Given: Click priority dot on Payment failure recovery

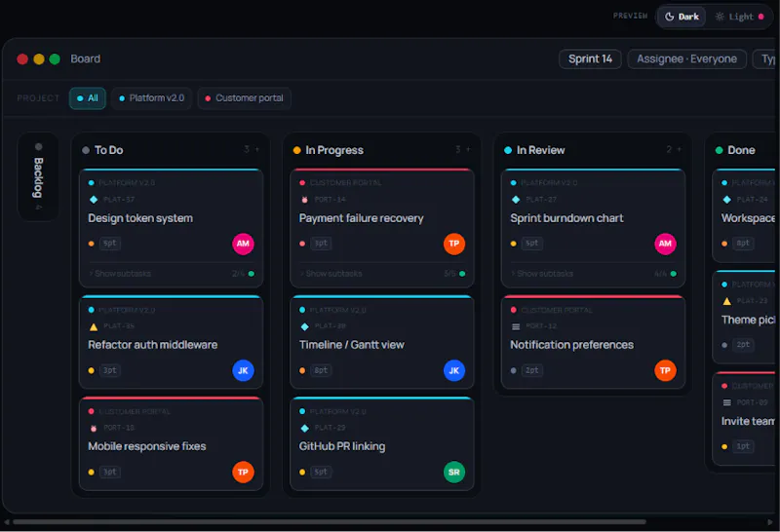Looking at the screenshot, I should coord(302,244).
